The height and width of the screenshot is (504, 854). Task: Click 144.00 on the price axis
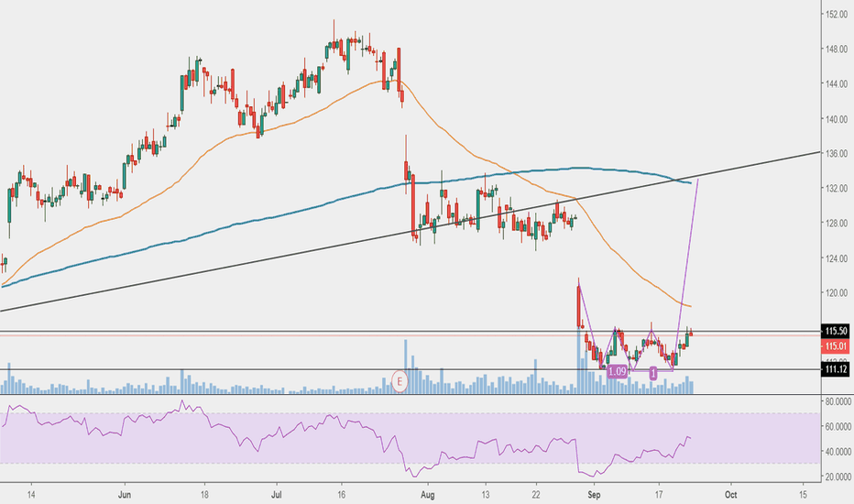point(836,84)
